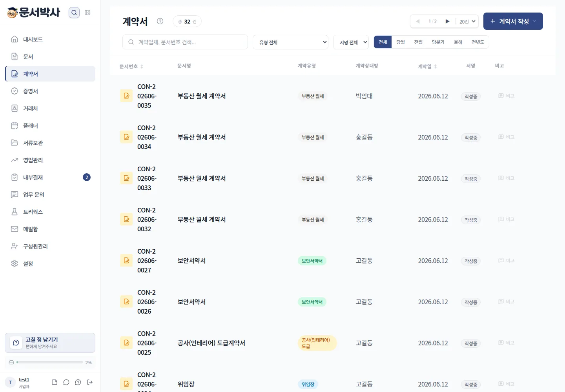Go to the previous page of contracts
The height and width of the screenshot is (392, 565).
coord(417,21)
